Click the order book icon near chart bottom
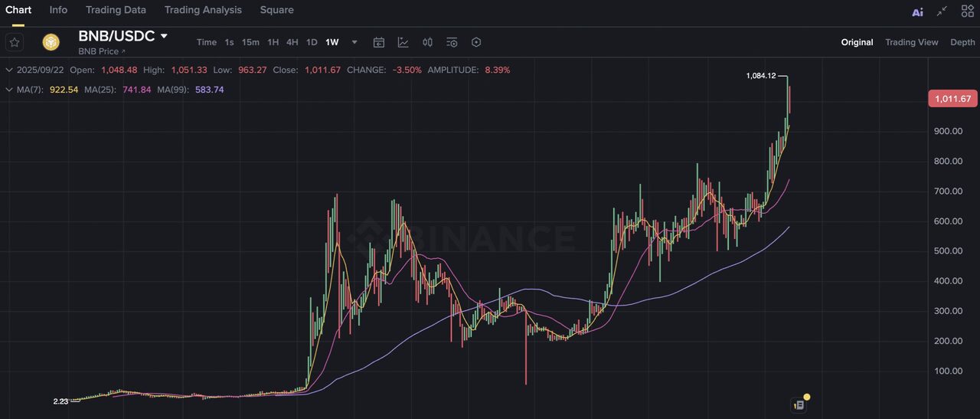This screenshot has height=419, width=980. (x=799, y=404)
